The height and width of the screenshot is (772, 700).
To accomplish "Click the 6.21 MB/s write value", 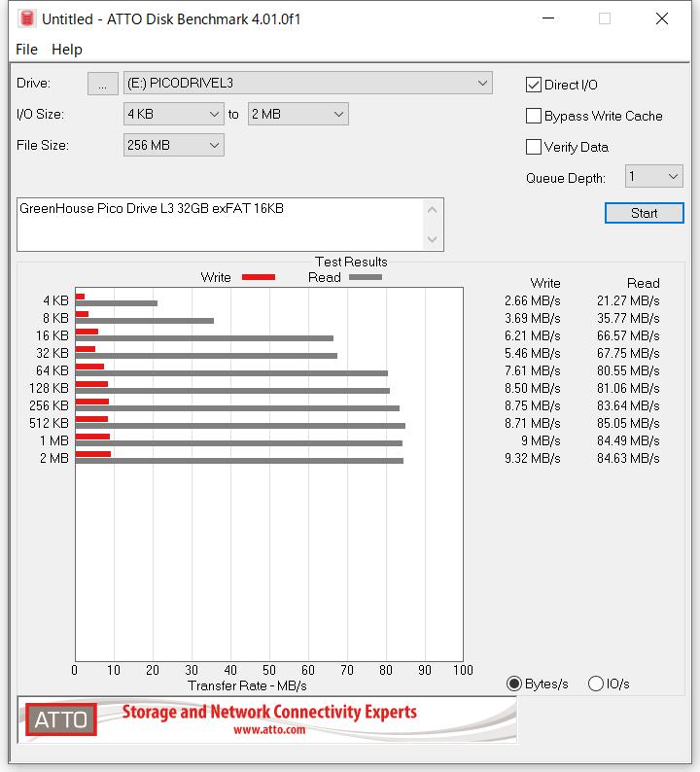I will (532, 335).
